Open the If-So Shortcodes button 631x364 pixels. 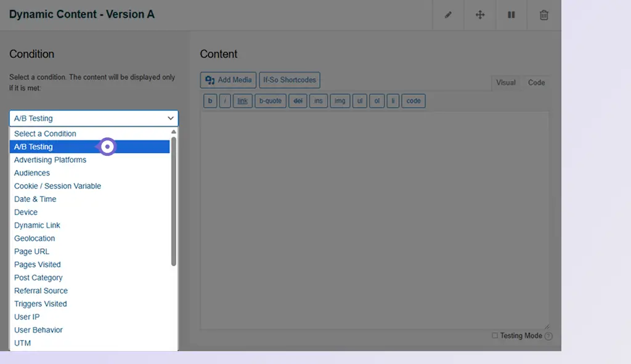click(x=290, y=80)
